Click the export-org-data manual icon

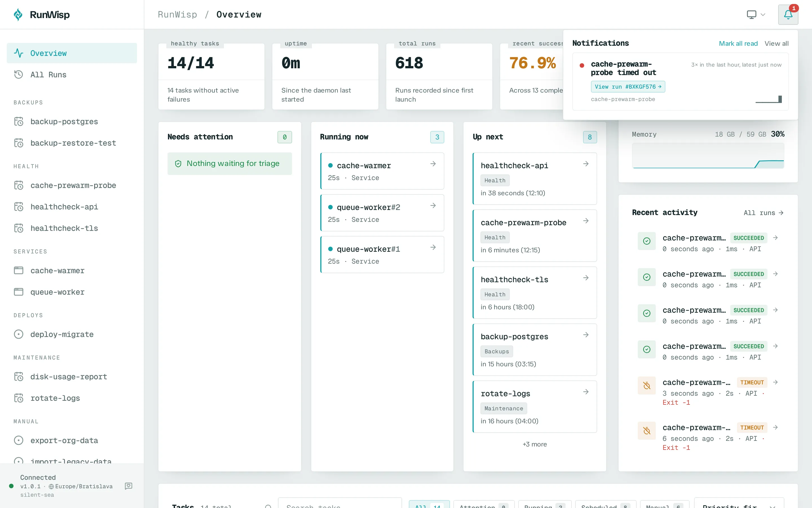(19, 441)
